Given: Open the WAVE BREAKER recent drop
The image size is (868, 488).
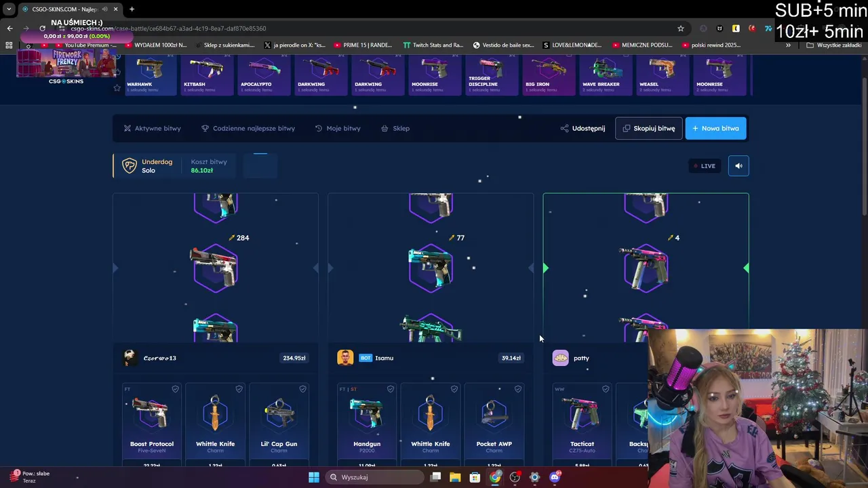Looking at the screenshot, I should click(606, 75).
